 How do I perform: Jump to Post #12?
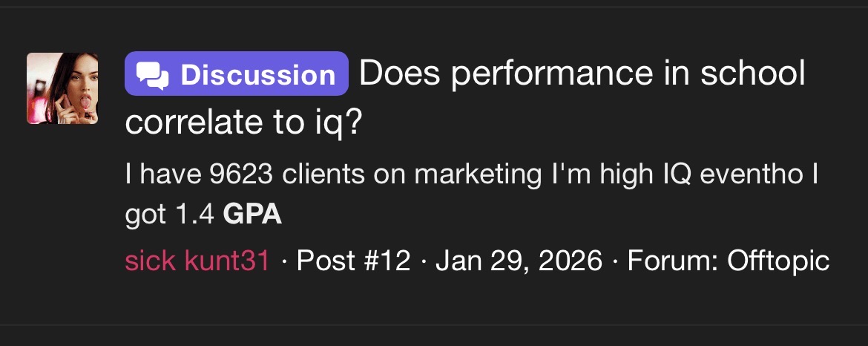(353, 261)
